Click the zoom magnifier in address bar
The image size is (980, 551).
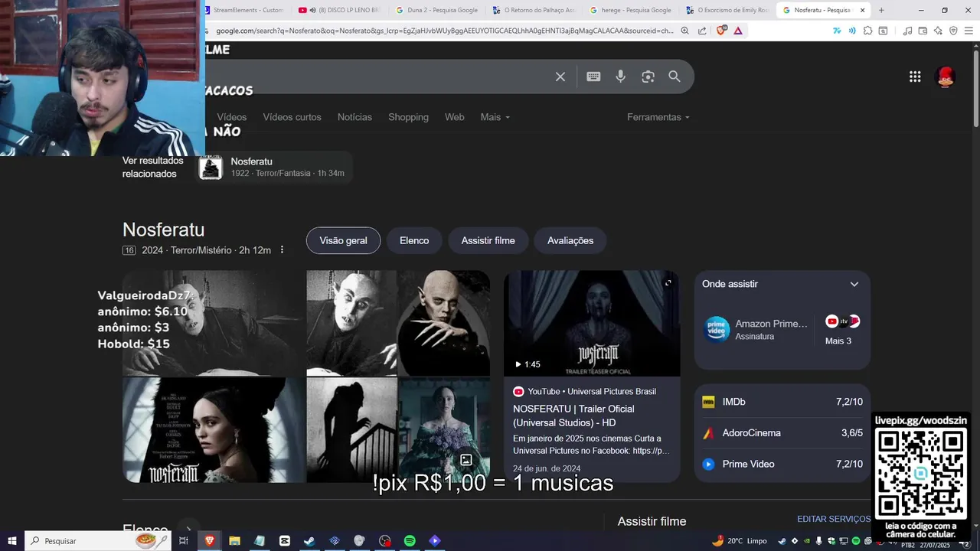[x=684, y=31]
